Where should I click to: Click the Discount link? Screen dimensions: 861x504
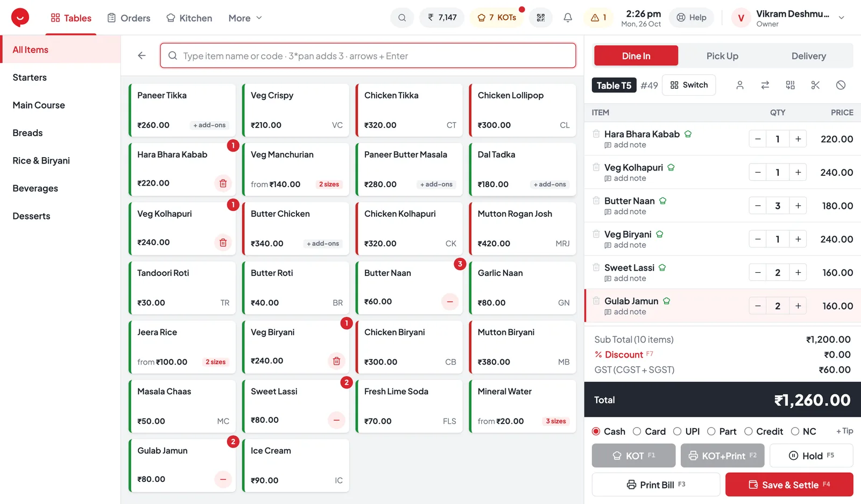tap(624, 354)
